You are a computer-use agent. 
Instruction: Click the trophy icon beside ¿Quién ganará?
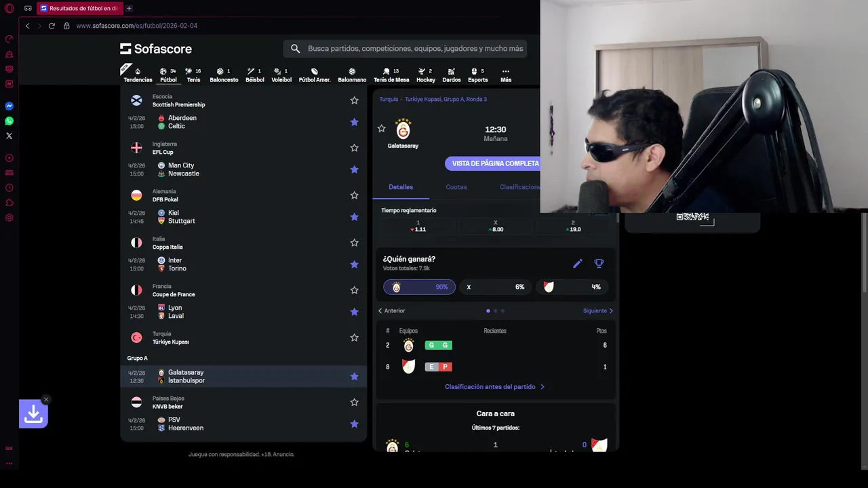[599, 263]
